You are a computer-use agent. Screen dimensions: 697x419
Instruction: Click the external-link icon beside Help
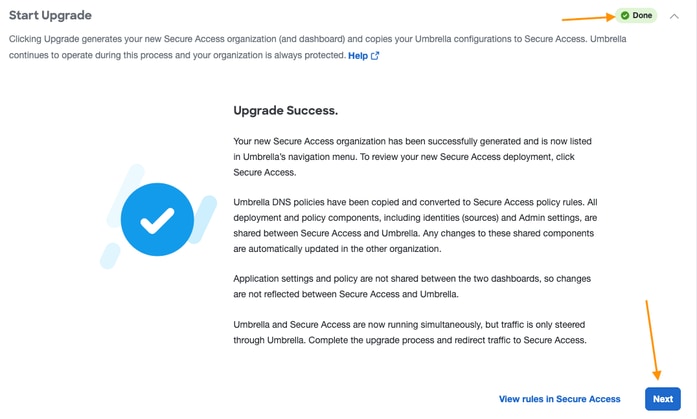[x=375, y=56]
